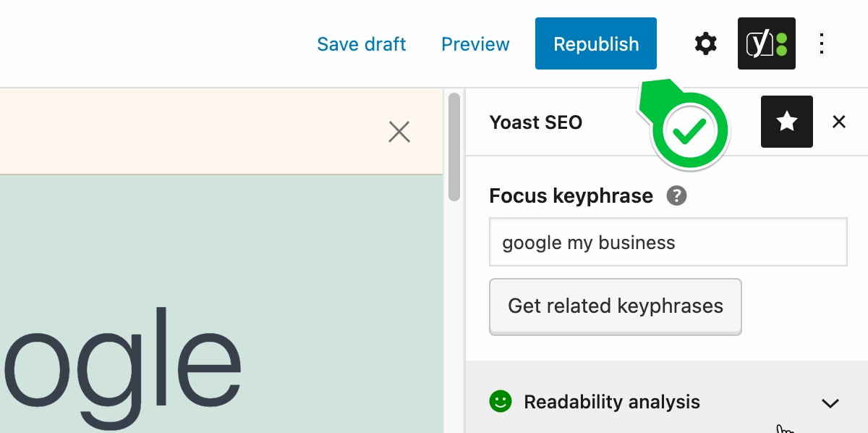
Task: Click the Yoast SEO panel title
Action: [x=535, y=122]
